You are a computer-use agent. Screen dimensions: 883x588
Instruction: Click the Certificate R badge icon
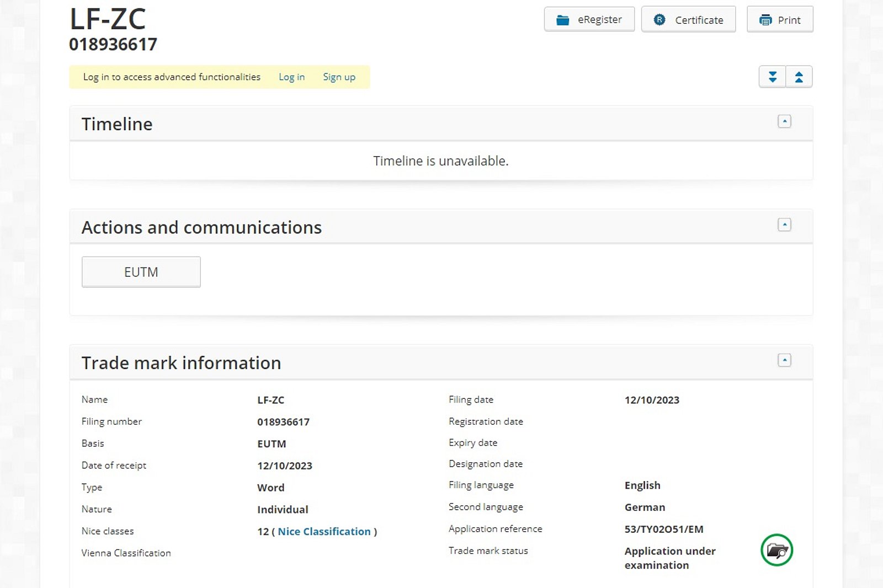(x=659, y=20)
